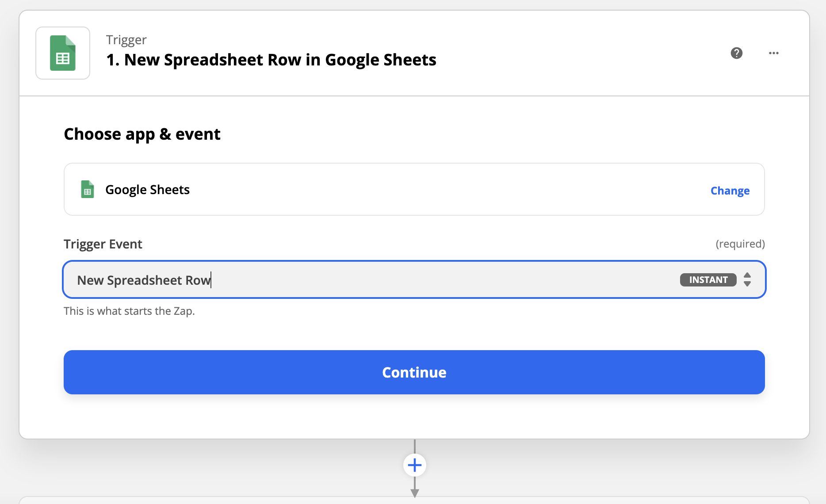Click the INSTANT badge

point(708,280)
